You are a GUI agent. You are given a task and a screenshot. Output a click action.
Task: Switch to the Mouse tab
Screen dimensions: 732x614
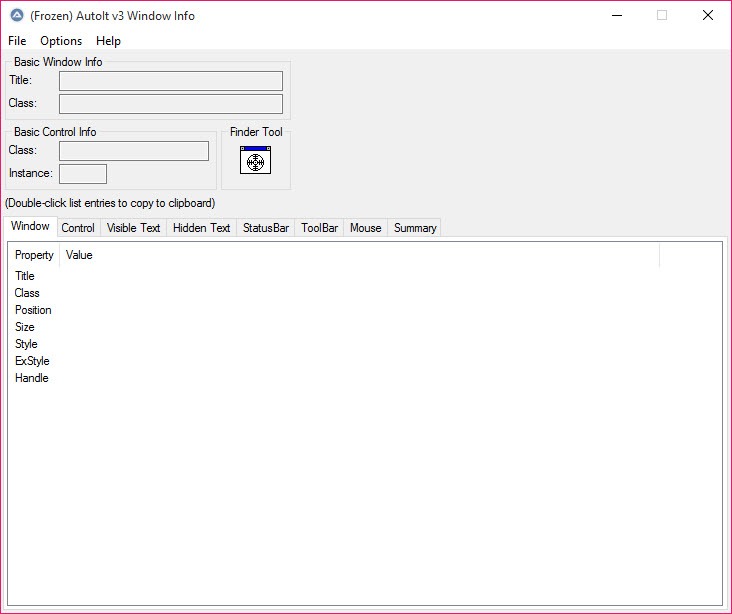click(366, 228)
